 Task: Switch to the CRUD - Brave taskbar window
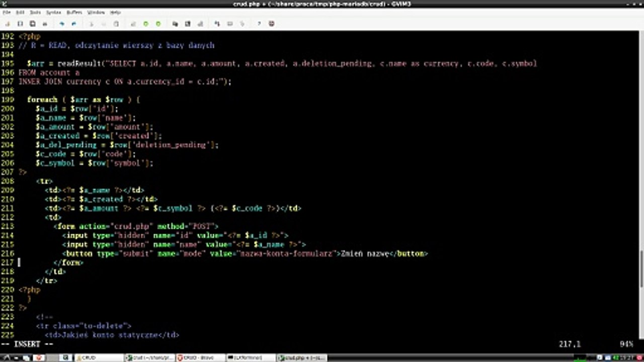tap(201, 357)
